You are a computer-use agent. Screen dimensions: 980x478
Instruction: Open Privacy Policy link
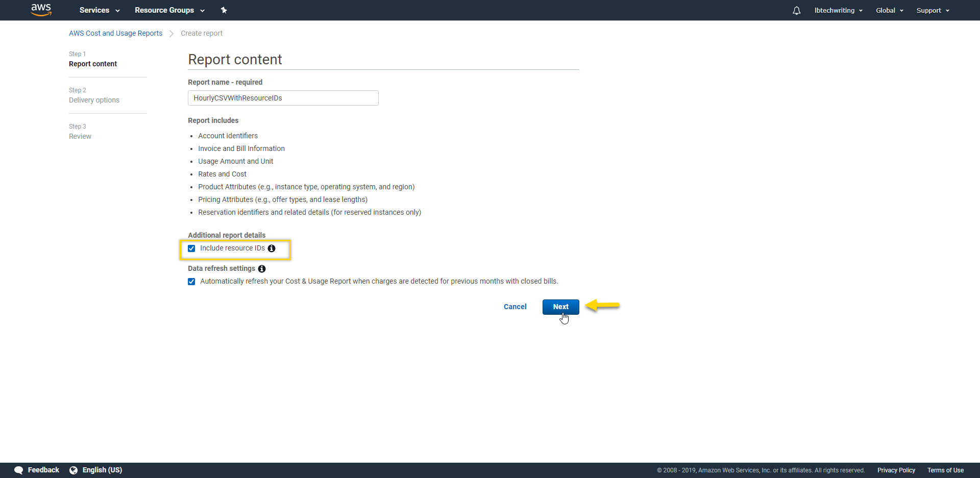click(896, 470)
